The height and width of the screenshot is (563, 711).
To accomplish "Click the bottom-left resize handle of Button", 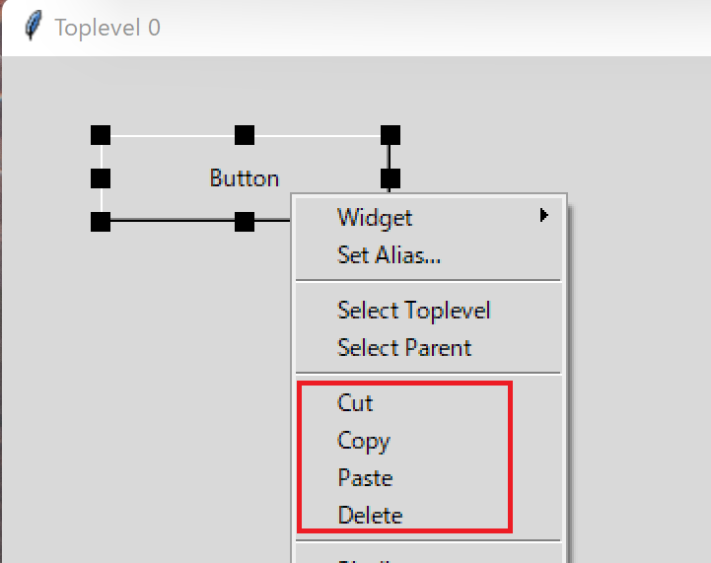I will (x=101, y=222).
